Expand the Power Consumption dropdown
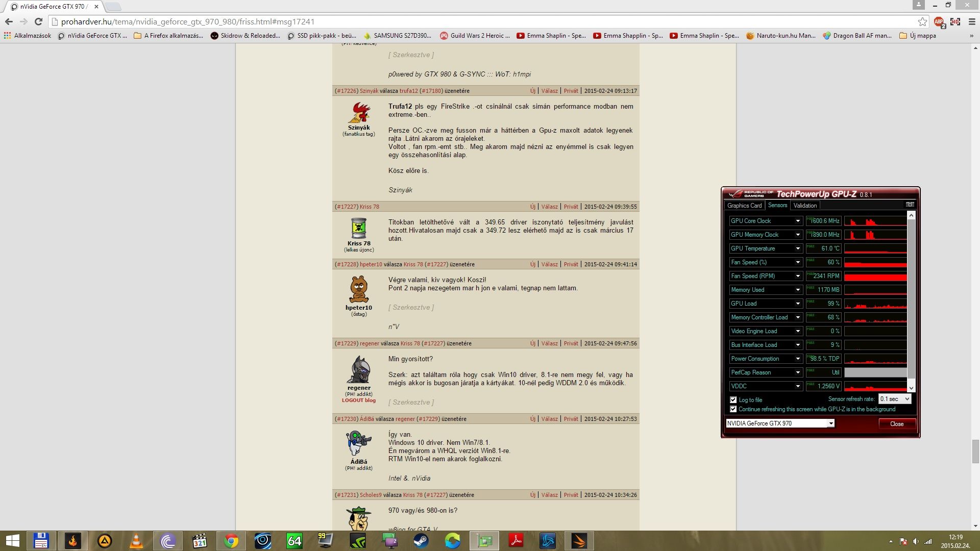 [798, 359]
